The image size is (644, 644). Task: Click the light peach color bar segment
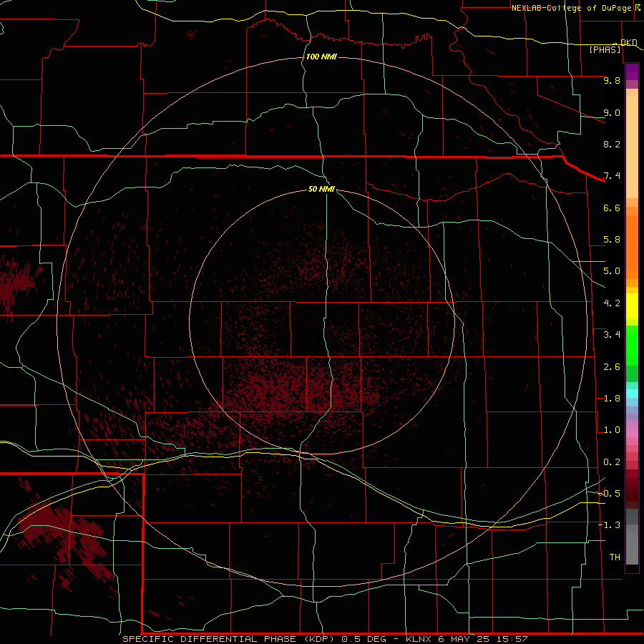pyautogui.click(x=632, y=147)
